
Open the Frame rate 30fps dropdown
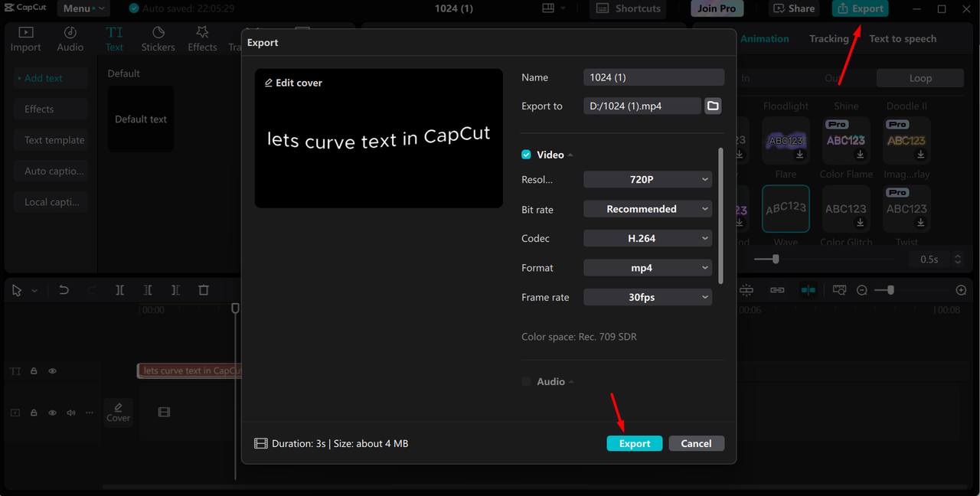(x=648, y=297)
